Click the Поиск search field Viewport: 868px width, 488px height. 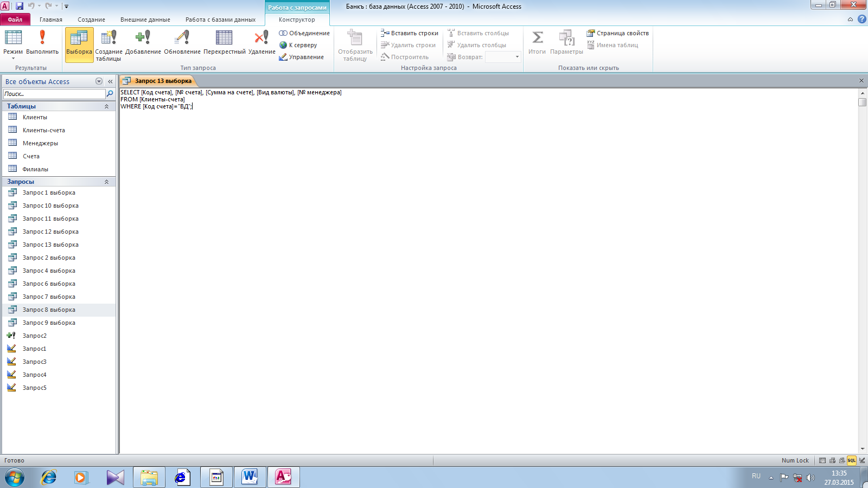(54, 94)
